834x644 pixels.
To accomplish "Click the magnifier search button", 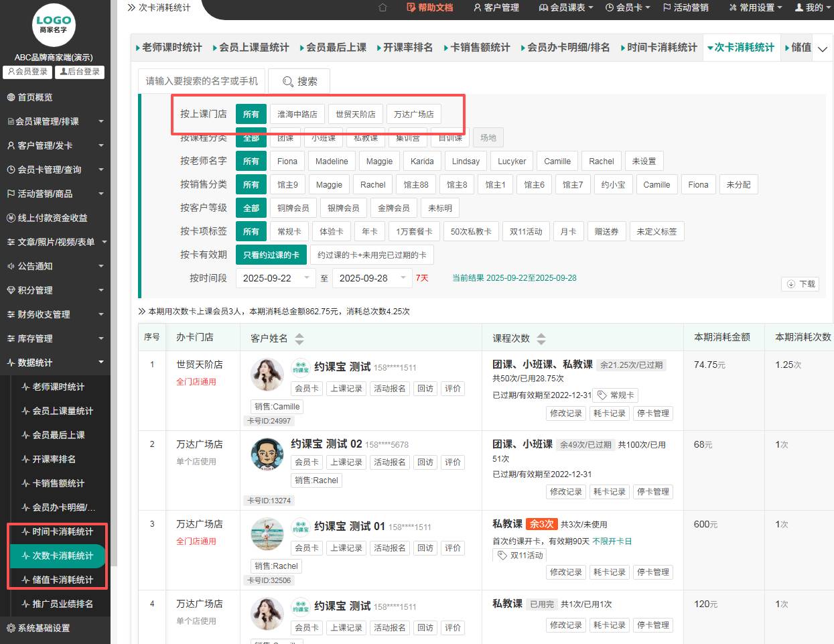I will [x=299, y=81].
